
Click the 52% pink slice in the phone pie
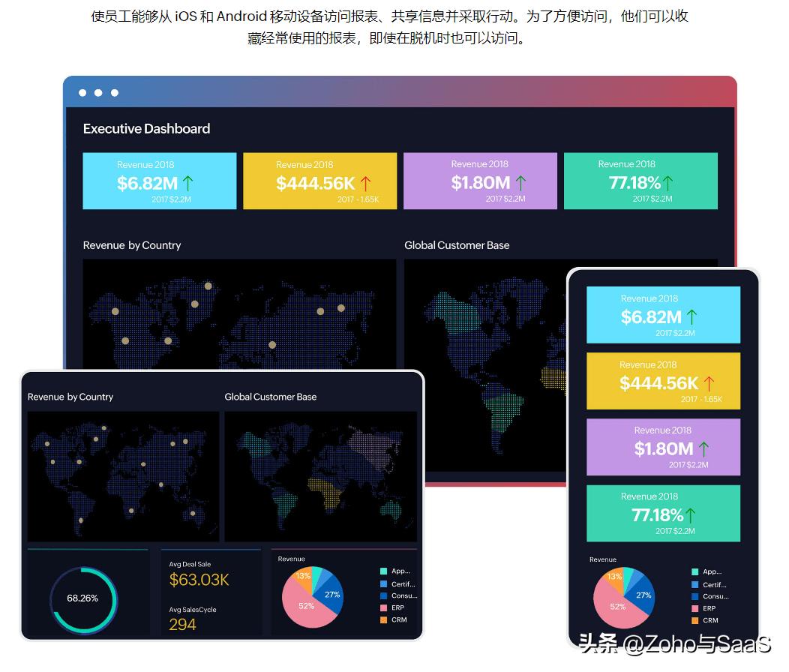(x=617, y=607)
